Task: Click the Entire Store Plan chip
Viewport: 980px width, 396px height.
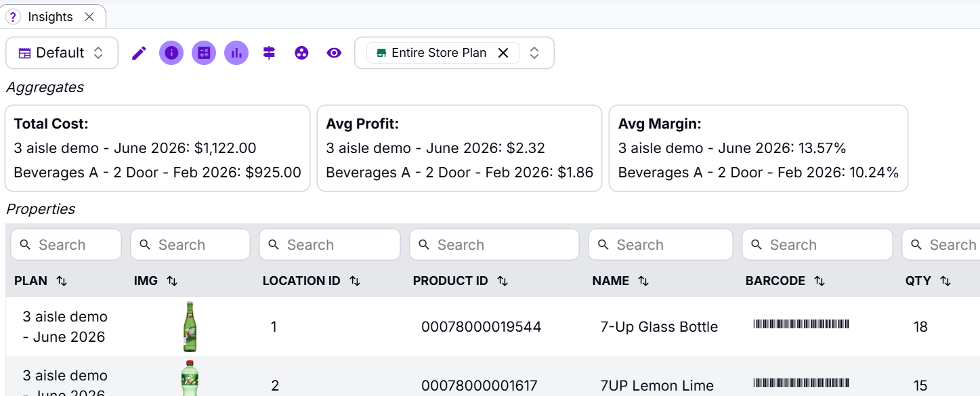Action: (443, 53)
